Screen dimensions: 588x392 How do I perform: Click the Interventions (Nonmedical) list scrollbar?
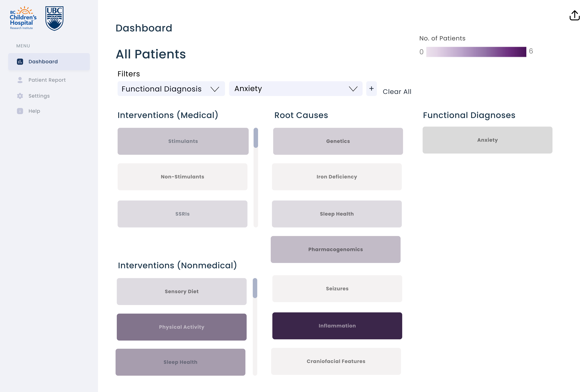[x=255, y=288]
